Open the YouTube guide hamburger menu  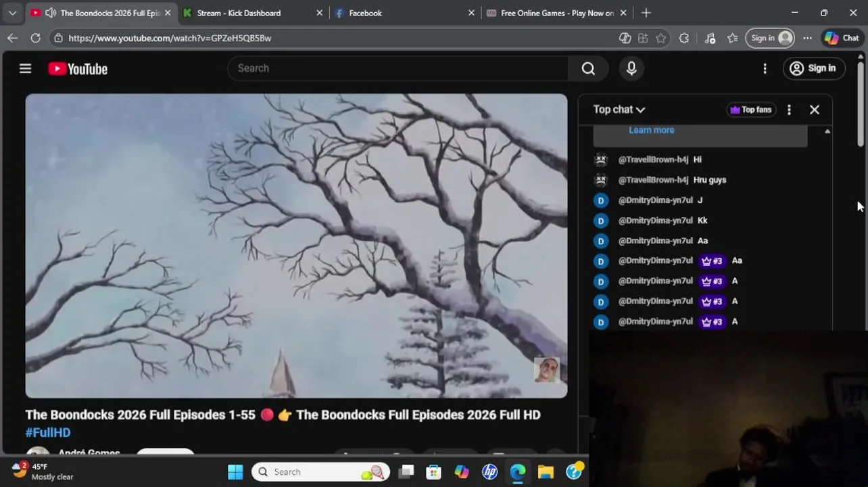[25, 68]
